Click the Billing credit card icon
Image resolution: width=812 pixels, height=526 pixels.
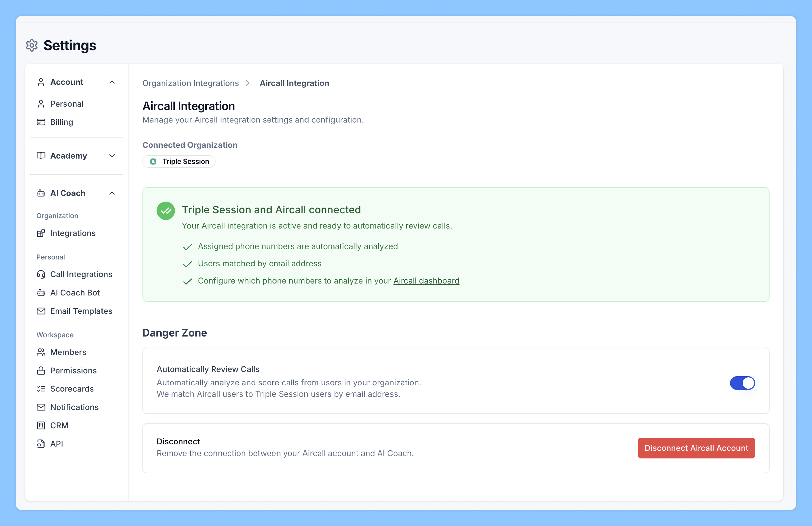(41, 122)
